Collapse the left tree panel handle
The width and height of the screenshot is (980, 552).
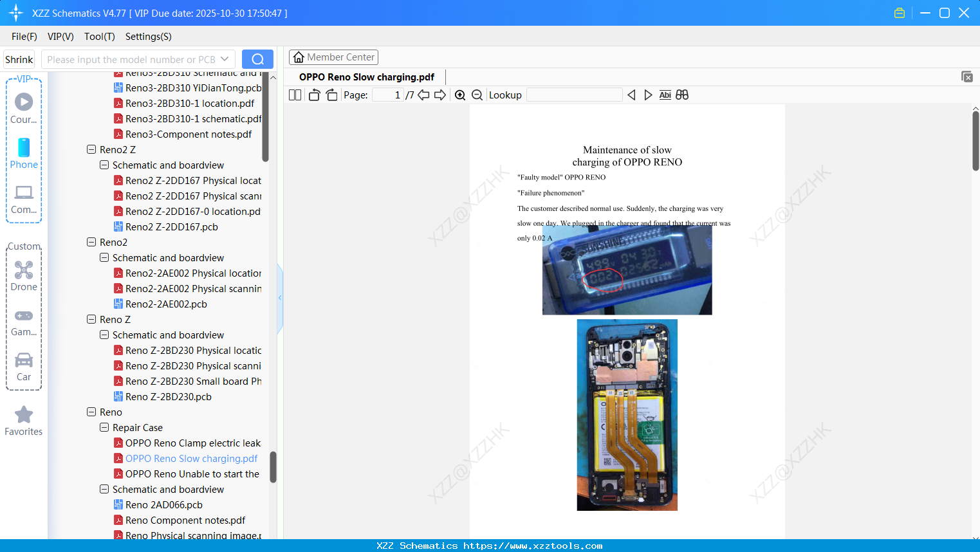(280, 298)
